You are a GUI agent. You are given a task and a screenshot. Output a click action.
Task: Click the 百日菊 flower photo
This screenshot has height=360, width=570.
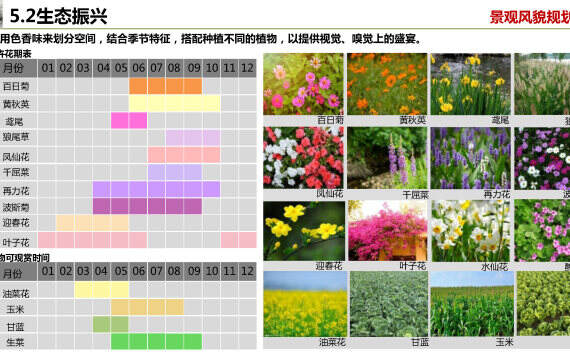(303, 84)
